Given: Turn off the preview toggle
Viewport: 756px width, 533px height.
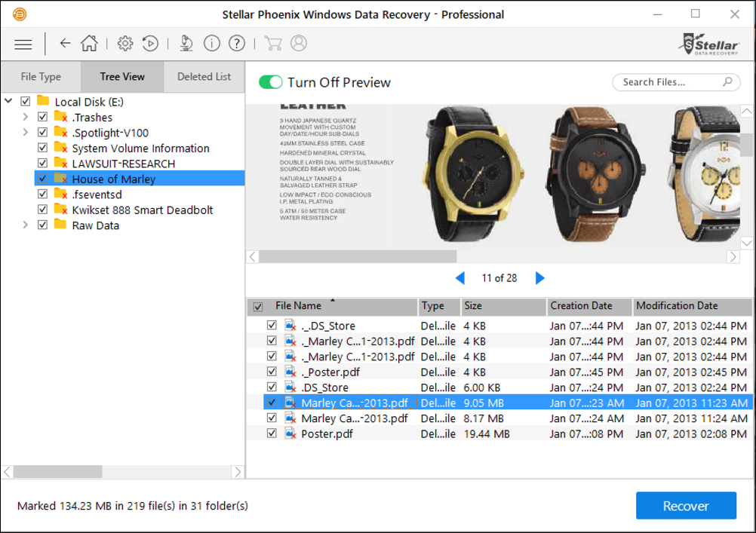Looking at the screenshot, I should point(271,81).
